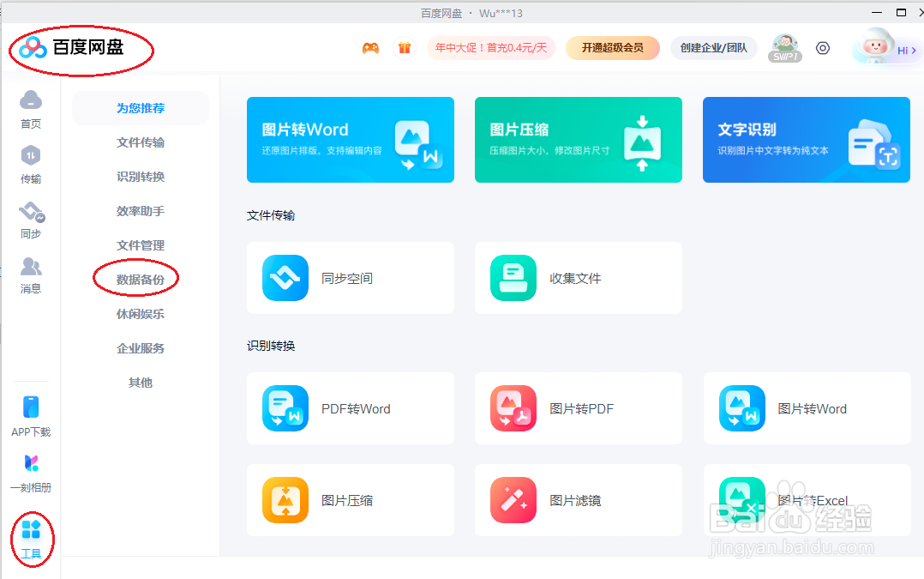Open the settings hexagon icon in header
Screen dimensions: 924x579
pyautogui.click(x=823, y=48)
